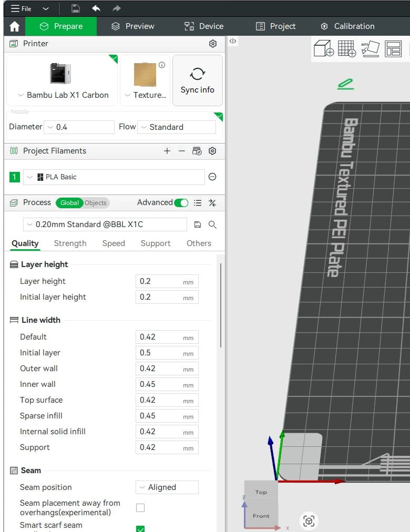Click the Front face of the view cube
Image resolution: width=410 pixels, height=532 pixels.
(x=261, y=516)
